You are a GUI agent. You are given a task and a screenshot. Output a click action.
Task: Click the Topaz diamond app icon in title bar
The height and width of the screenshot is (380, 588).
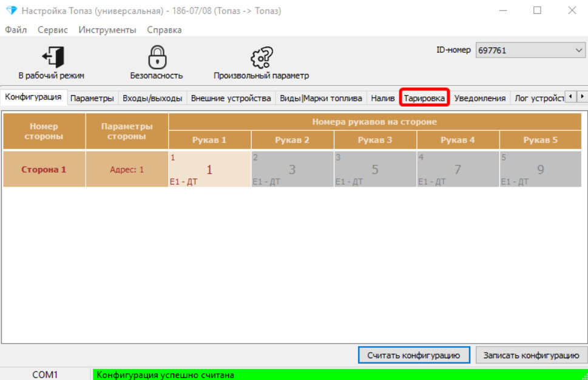pyautogui.click(x=12, y=10)
